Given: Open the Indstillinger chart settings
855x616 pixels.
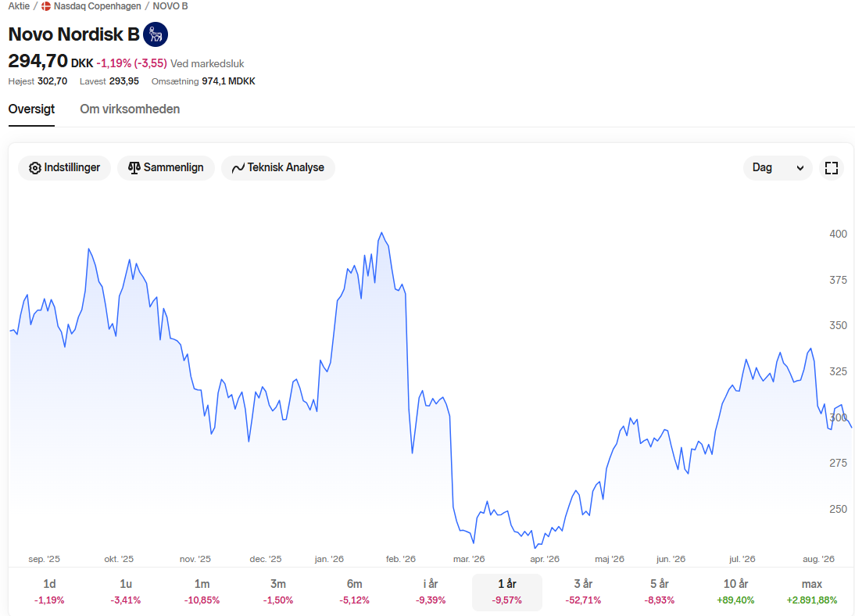Looking at the screenshot, I should click(x=64, y=167).
